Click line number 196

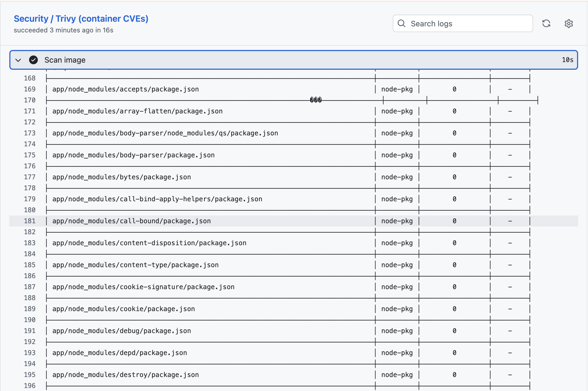(30, 386)
